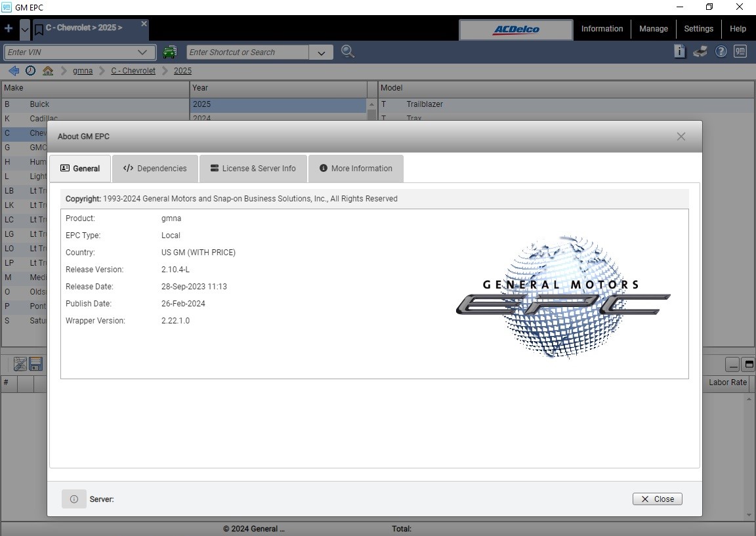Click the ACDelco logo button
This screenshot has width=756, height=536.
pos(516,30)
